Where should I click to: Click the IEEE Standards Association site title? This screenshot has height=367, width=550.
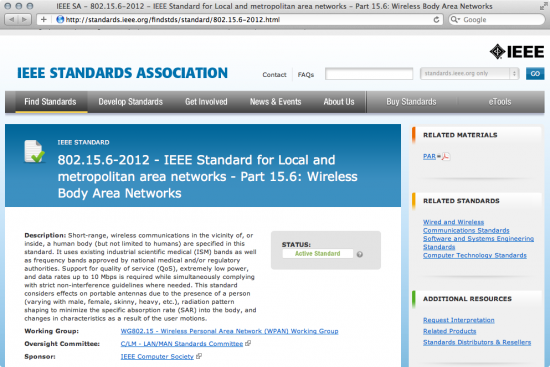point(122,73)
